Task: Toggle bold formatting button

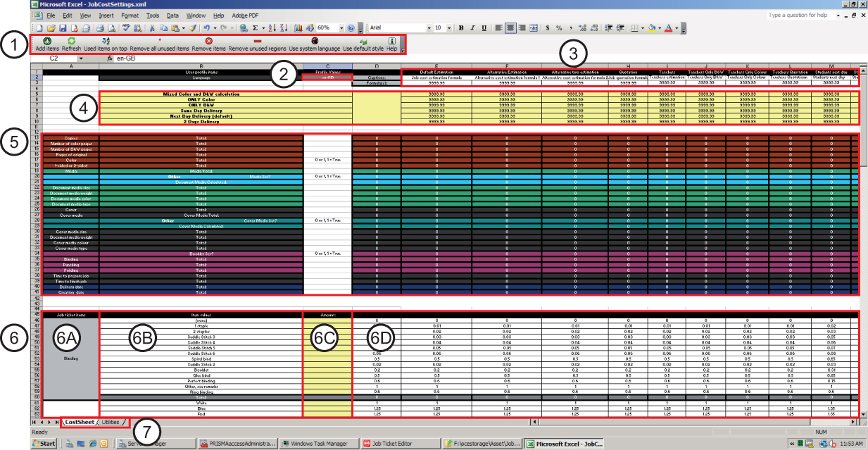Action: (x=461, y=27)
